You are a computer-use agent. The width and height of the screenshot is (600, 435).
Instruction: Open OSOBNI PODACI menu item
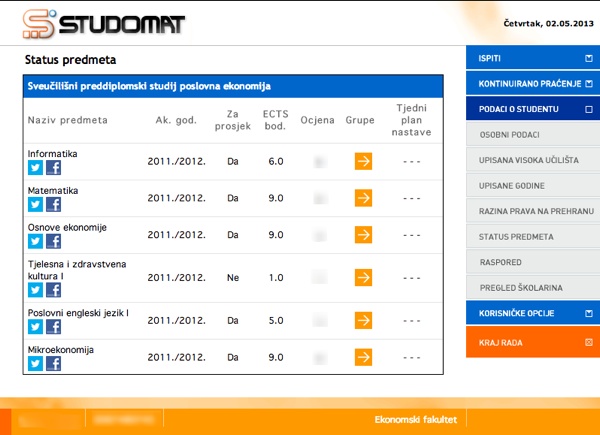[533, 134]
